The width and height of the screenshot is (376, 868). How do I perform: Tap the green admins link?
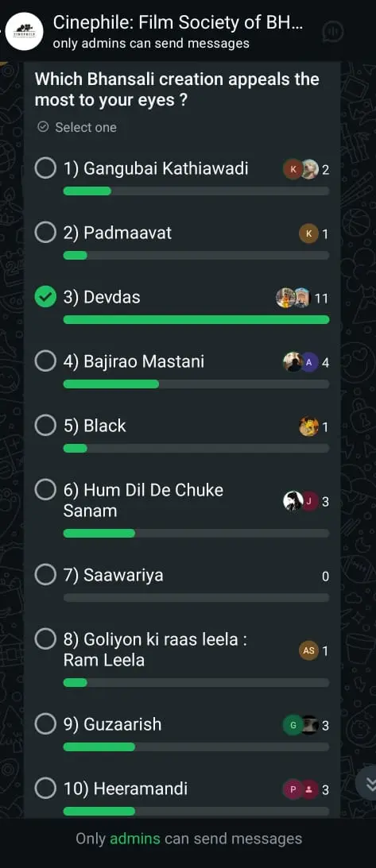pyautogui.click(x=135, y=838)
